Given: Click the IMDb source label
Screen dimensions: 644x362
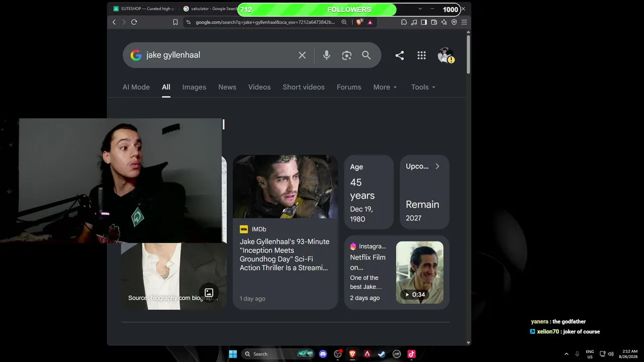Looking at the screenshot, I should (x=253, y=229).
